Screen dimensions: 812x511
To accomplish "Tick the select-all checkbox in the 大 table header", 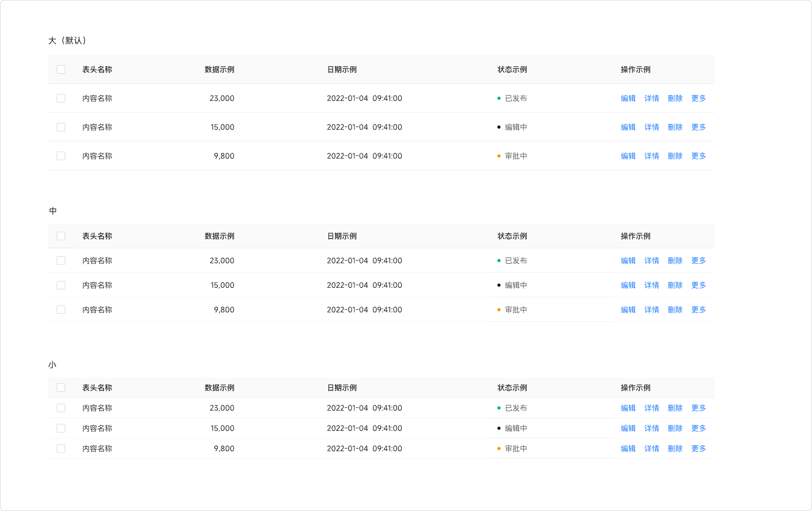I will click(x=61, y=69).
